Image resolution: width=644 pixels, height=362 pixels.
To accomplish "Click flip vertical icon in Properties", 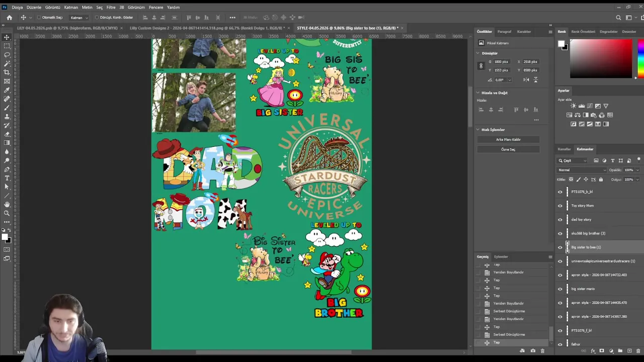I will tap(535, 79).
